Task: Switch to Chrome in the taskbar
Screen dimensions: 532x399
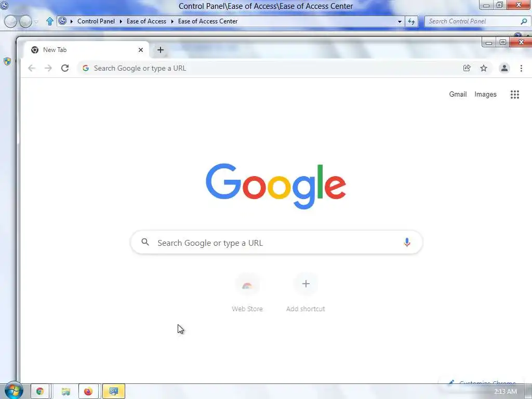Action: click(41, 392)
